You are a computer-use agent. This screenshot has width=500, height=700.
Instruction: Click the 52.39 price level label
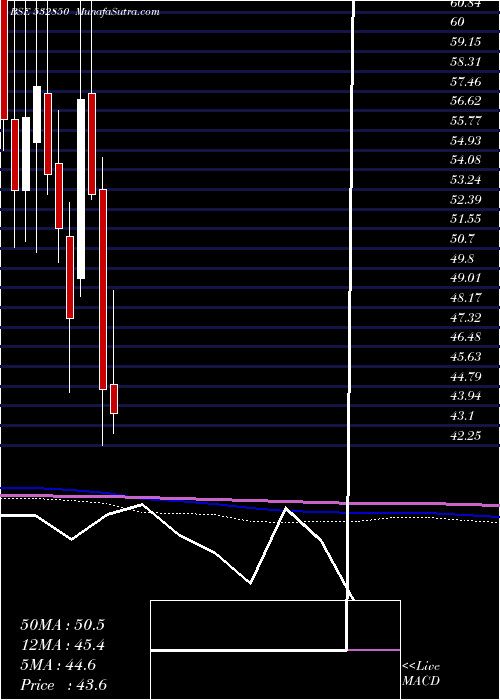[466, 199]
